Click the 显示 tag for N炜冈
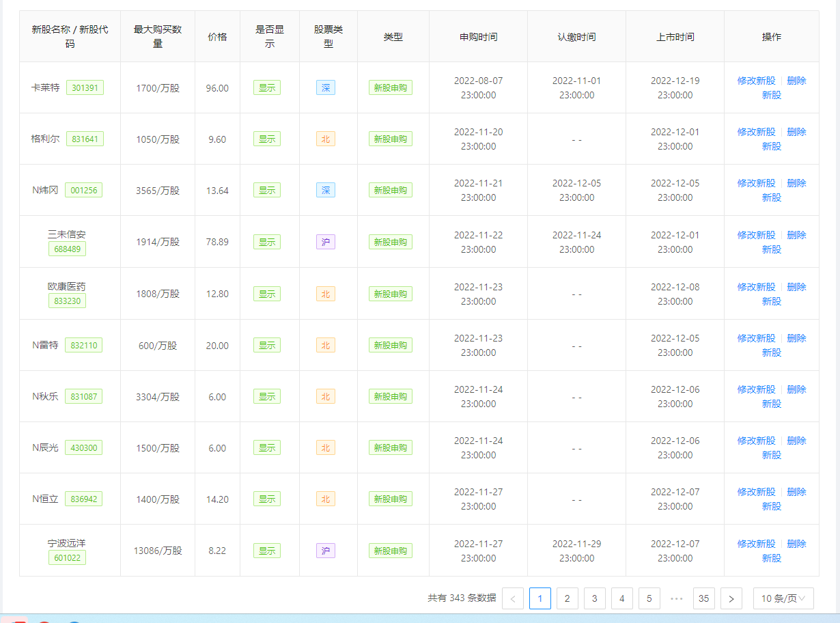Screen dimensions: 840x623 point(267,191)
